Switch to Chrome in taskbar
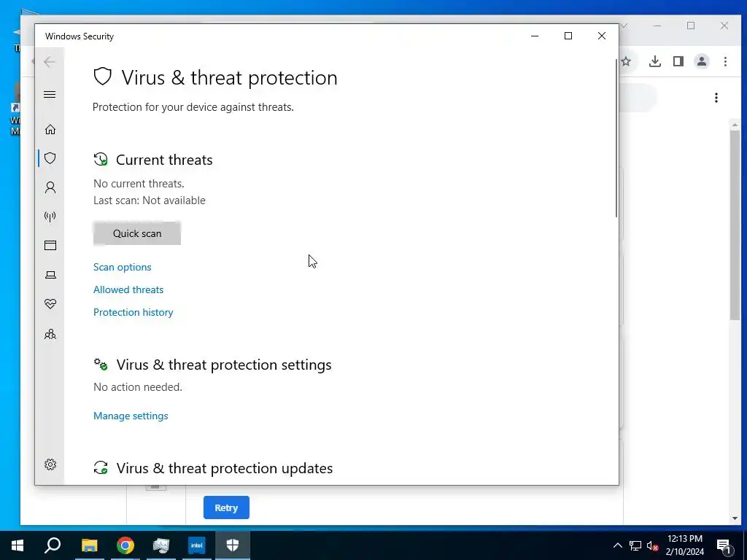747x560 pixels. point(125,545)
